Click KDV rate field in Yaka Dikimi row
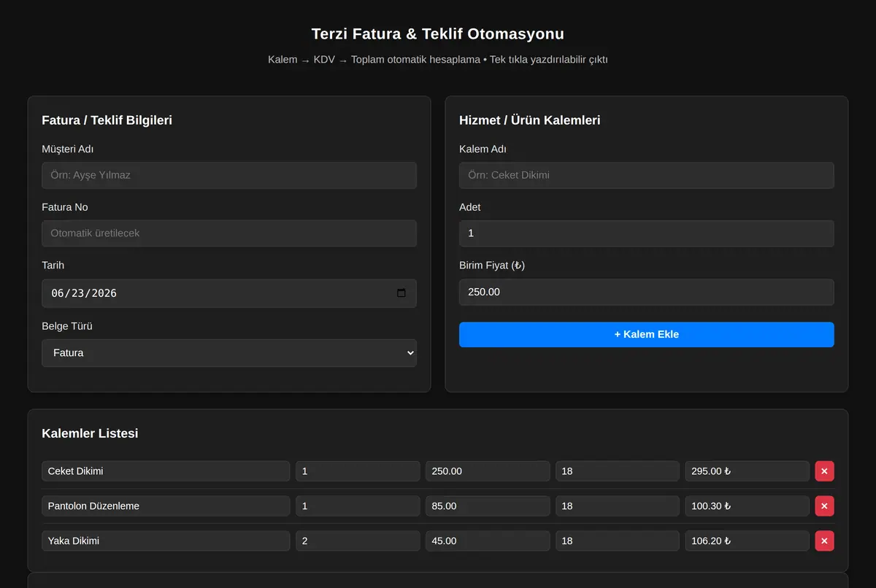876x588 pixels. [x=618, y=541]
